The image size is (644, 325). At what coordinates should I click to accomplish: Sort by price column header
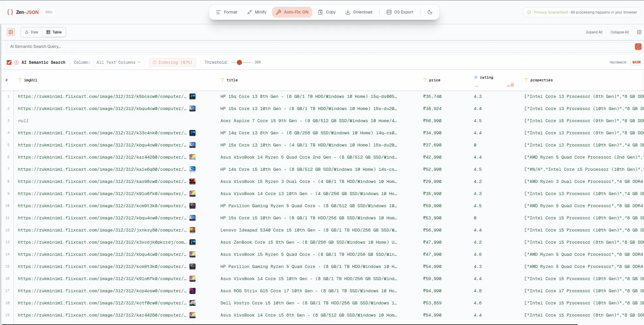click(435, 80)
